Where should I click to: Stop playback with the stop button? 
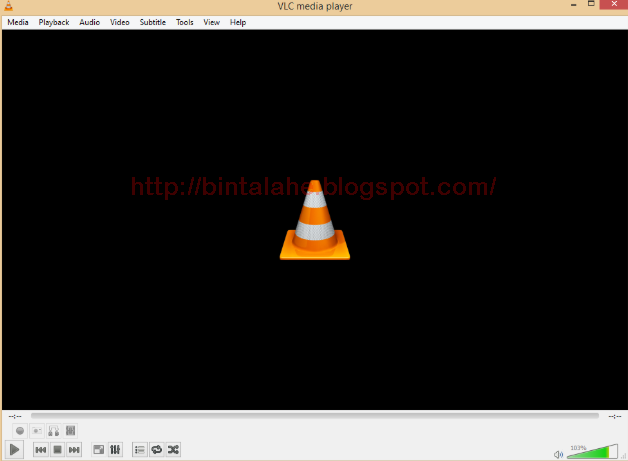pyautogui.click(x=57, y=450)
